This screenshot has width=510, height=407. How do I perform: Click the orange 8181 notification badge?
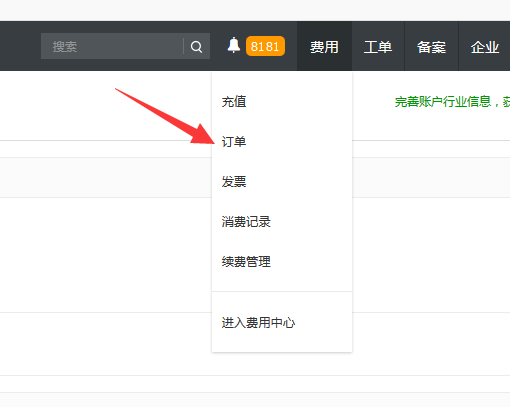[x=265, y=46]
